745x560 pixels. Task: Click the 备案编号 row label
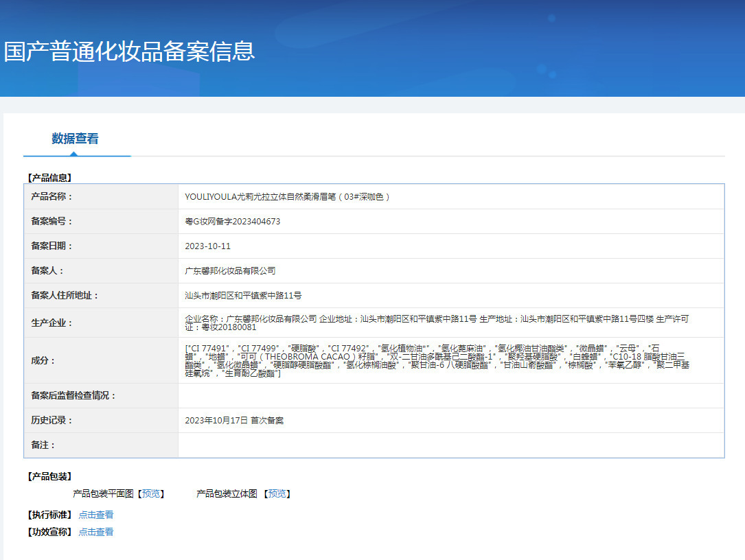click(x=51, y=222)
